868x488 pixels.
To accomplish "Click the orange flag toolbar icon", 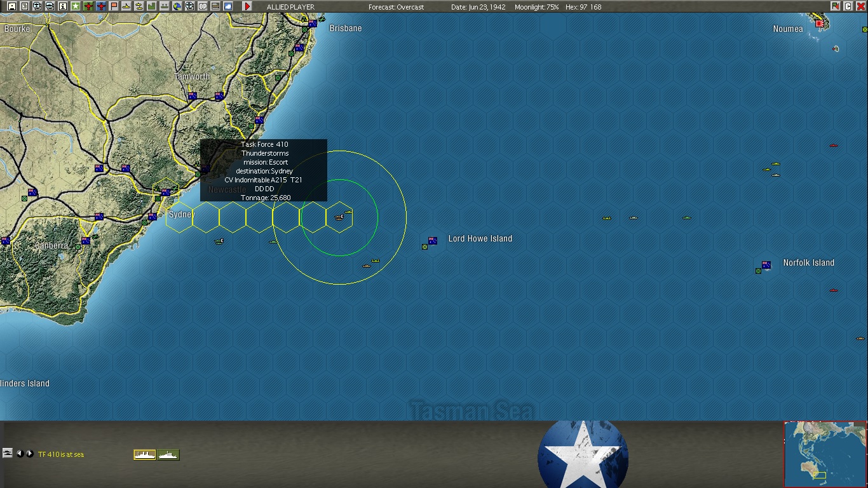I will coord(114,6).
